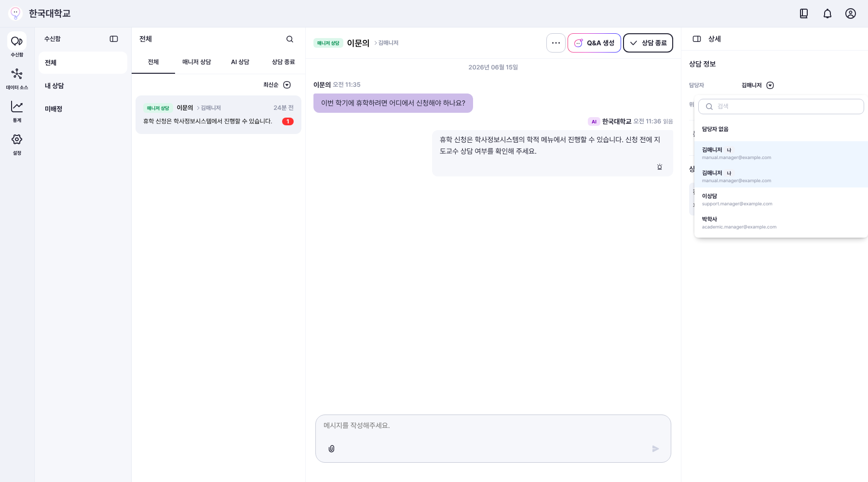868x482 pixels.
Task: Open the guide book icon in header
Action: (x=804, y=13)
